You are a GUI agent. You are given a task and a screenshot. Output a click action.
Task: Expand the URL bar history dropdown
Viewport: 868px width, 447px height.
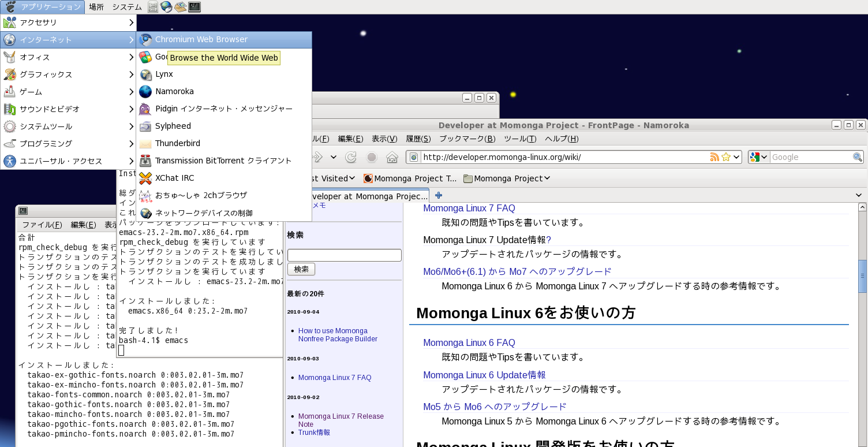click(x=737, y=157)
